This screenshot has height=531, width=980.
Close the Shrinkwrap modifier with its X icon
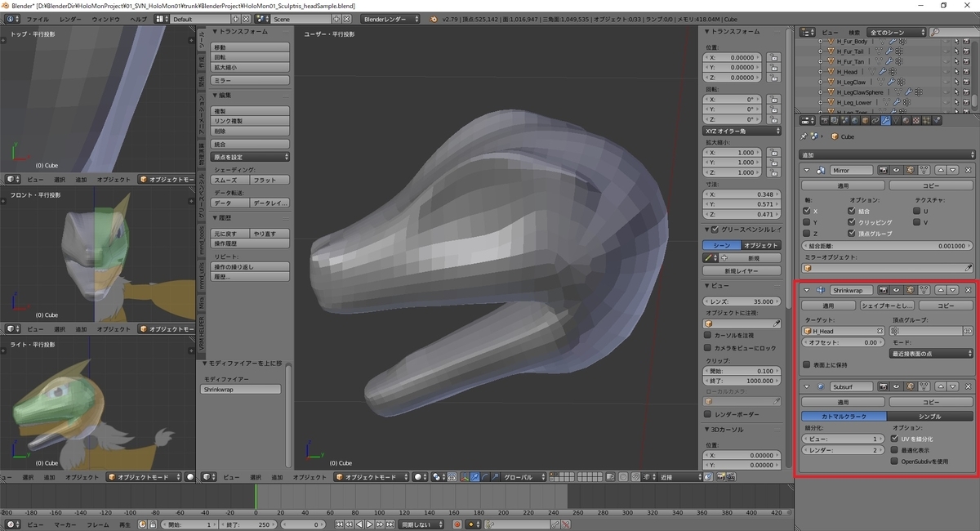click(x=968, y=290)
